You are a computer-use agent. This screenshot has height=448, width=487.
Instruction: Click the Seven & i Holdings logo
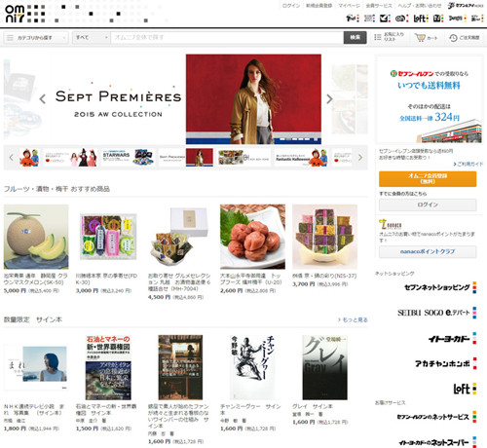pos(466,6)
